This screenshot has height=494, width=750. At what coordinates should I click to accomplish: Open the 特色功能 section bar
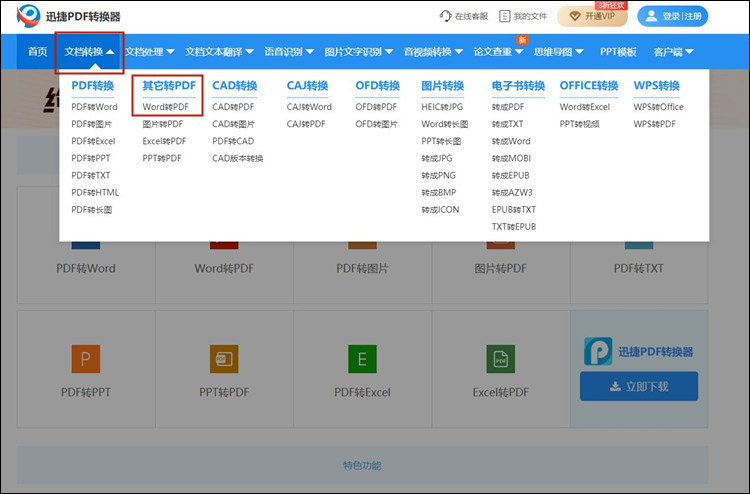(x=362, y=465)
